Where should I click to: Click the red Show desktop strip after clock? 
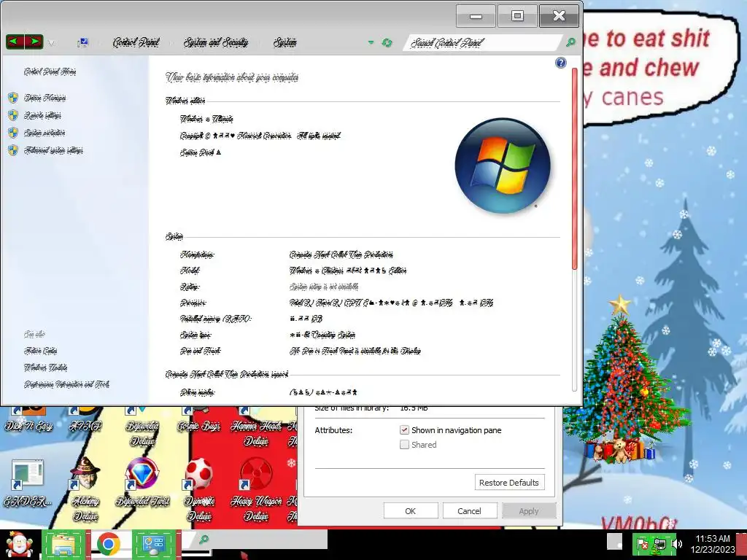pyautogui.click(x=742, y=545)
